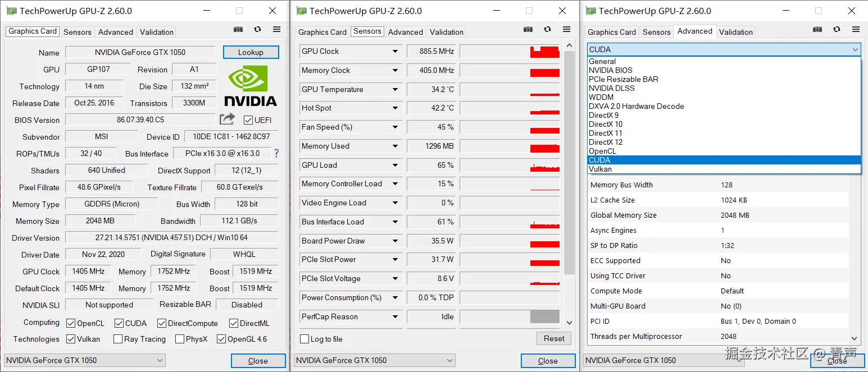868x372 pixels.
Task: Click the GPU Clock sensor history graph
Action: tap(510, 52)
